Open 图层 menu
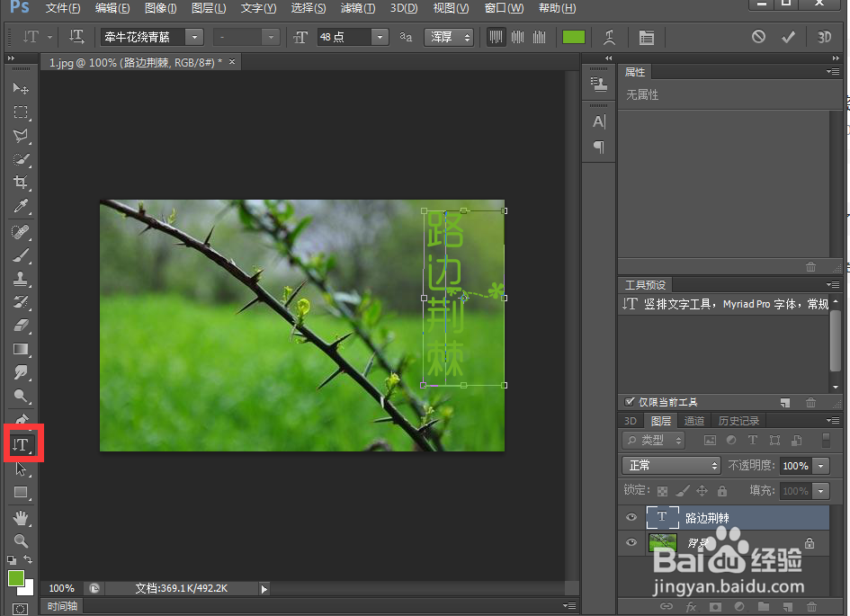This screenshot has width=850, height=616. pos(209,8)
